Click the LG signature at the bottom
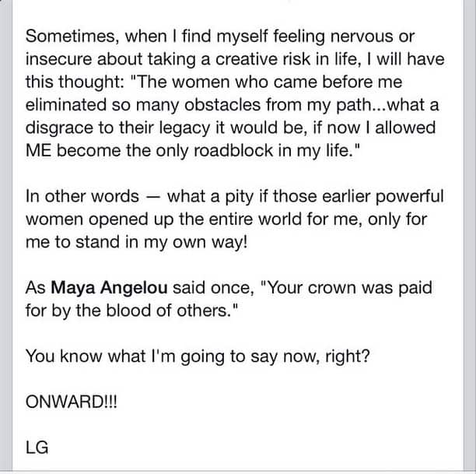476x474 pixels. pos(37,448)
